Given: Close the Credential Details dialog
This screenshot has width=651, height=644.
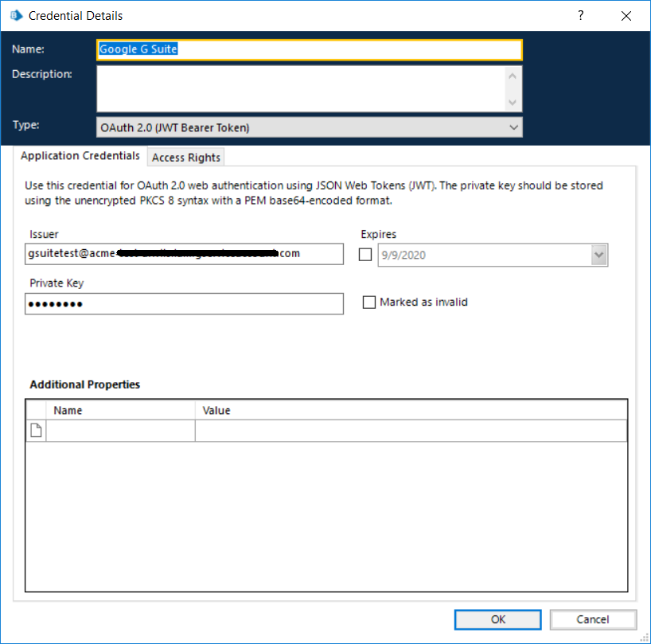Looking at the screenshot, I should (x=626, y=15).
